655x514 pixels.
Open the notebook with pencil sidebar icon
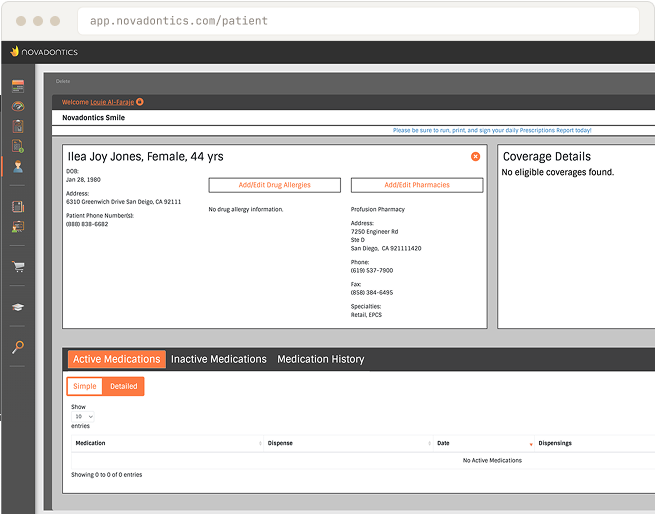18,206
